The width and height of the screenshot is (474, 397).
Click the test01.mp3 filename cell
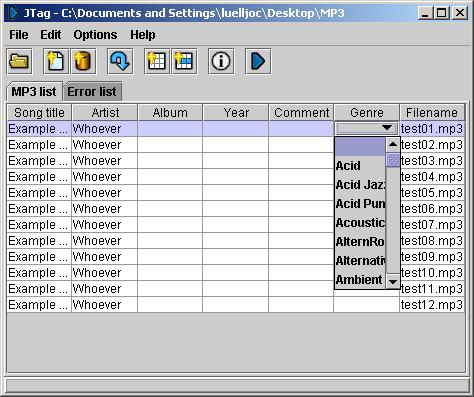[432, 129]
